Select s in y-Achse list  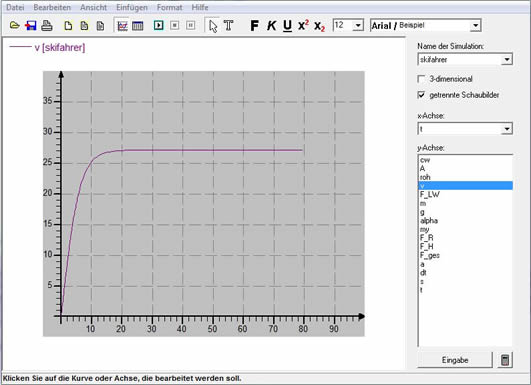465,281
